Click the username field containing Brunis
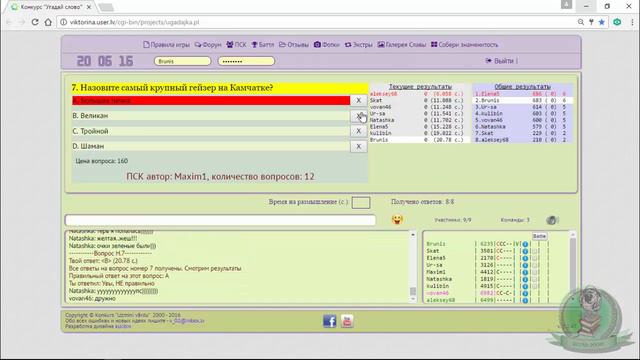The height and width of the screenshot is (360, 640). click(x=182, y=61)
